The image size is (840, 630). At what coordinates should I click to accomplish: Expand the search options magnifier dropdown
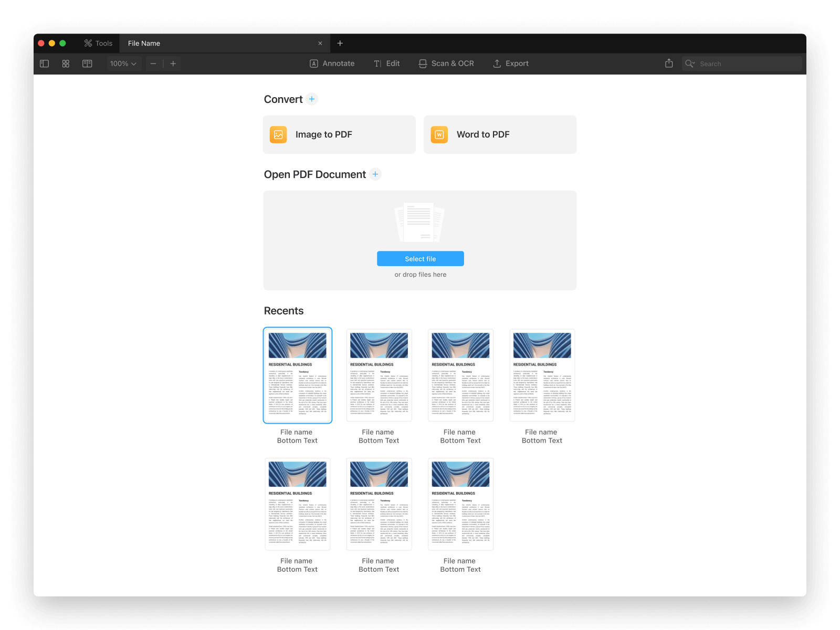click(690, 64)
